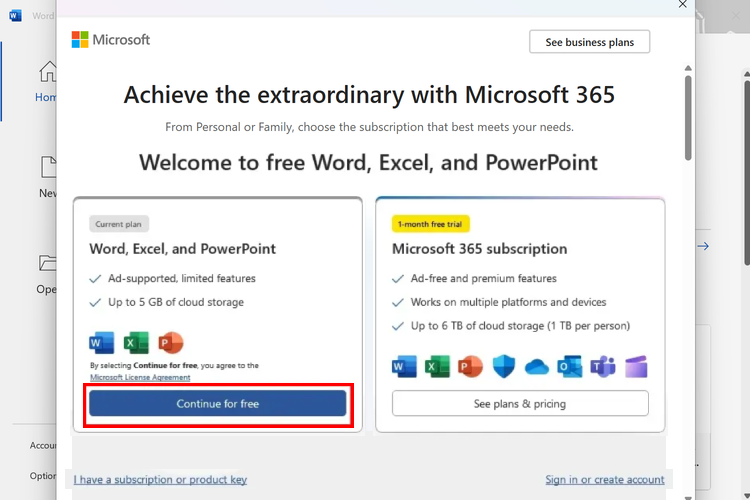Open Account in Word sidebar
Screen dimensions: 750x500
pos(43,445)
